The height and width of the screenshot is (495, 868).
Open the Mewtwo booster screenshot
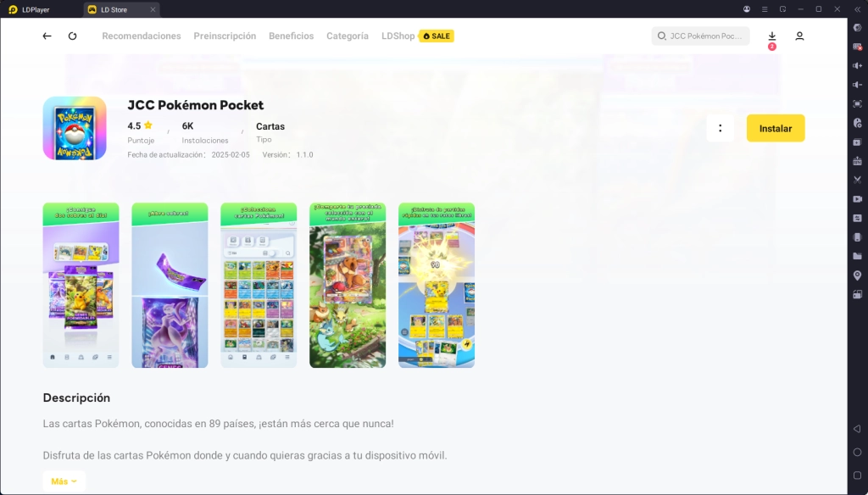(x=170, y=285)
